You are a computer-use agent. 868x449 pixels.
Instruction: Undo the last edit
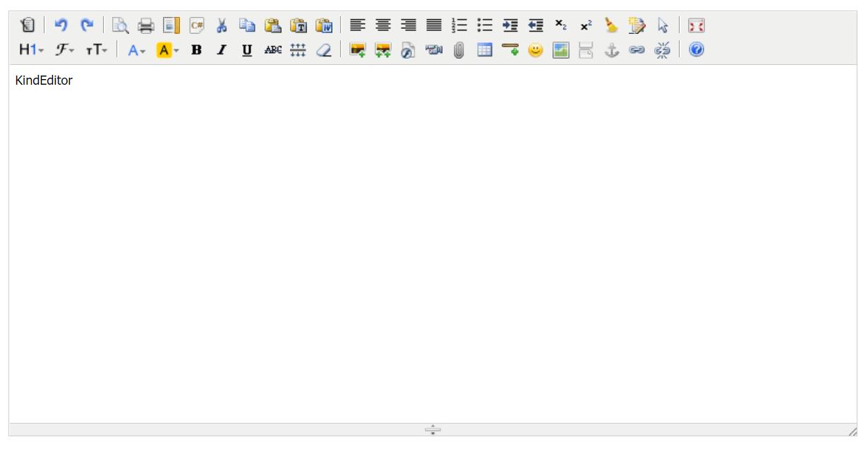tap(61, 26)
